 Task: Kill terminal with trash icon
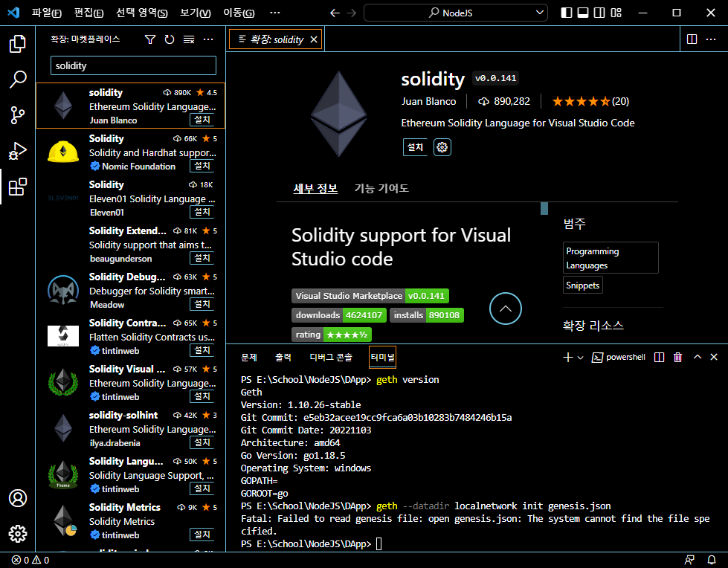[x=678, y=357]
